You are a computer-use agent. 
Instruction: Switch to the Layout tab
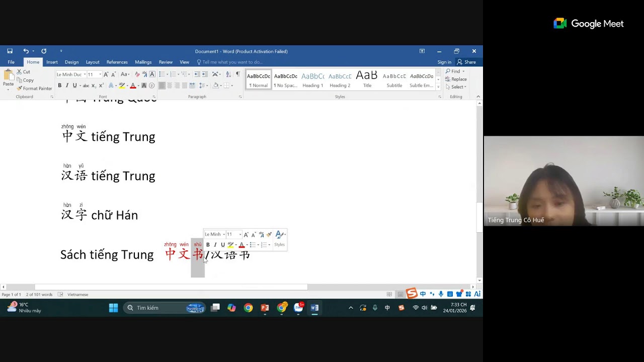[x=93, y=62]
